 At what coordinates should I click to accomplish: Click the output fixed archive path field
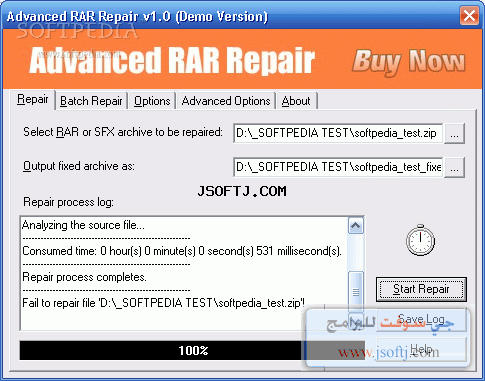pyautogui.click(x=338, y=167)
